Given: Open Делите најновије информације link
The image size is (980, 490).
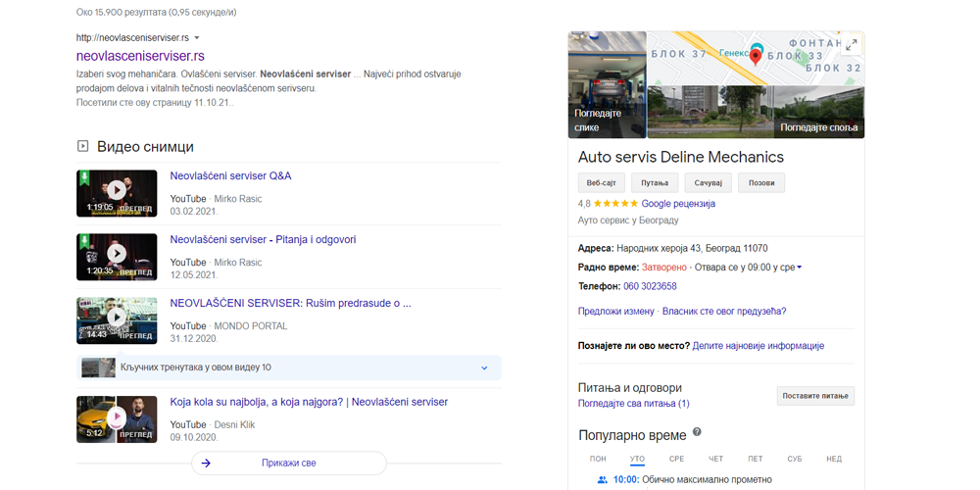Looking at the screenshot, I should click(x=759, y=346).
